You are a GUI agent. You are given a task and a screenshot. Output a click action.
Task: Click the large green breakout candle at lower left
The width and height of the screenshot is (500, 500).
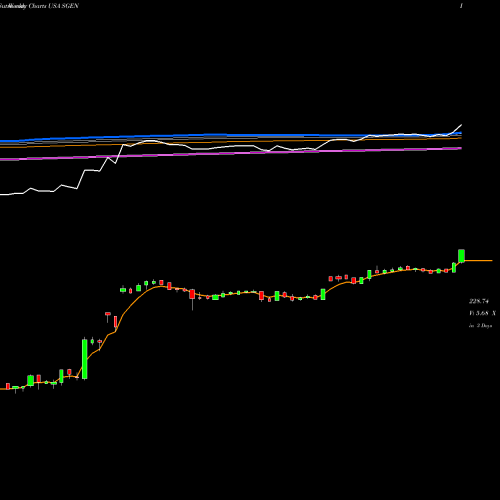coord(85,359)
